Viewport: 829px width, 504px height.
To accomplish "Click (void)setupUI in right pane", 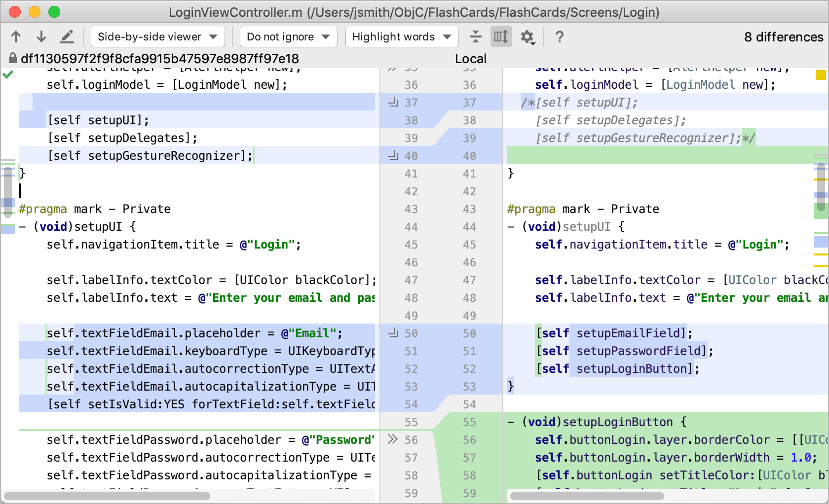I will [566, 226].
